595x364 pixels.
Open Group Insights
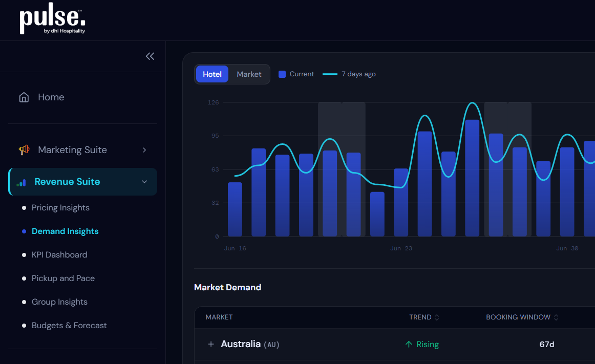(x=59, y=302)
